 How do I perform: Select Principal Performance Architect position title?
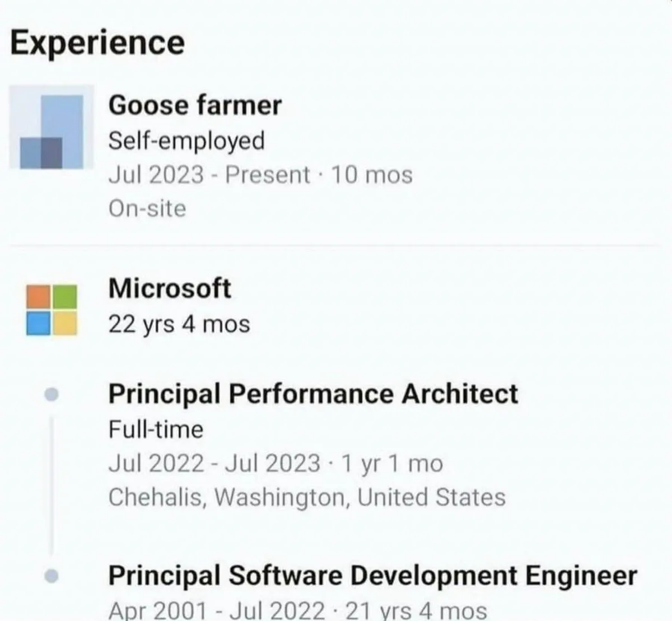(312, 394)
